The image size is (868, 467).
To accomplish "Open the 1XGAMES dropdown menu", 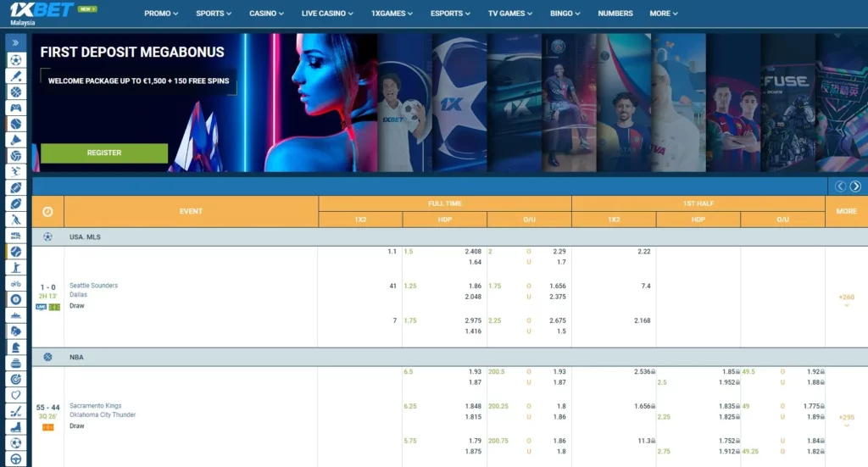I will [392, 14].
